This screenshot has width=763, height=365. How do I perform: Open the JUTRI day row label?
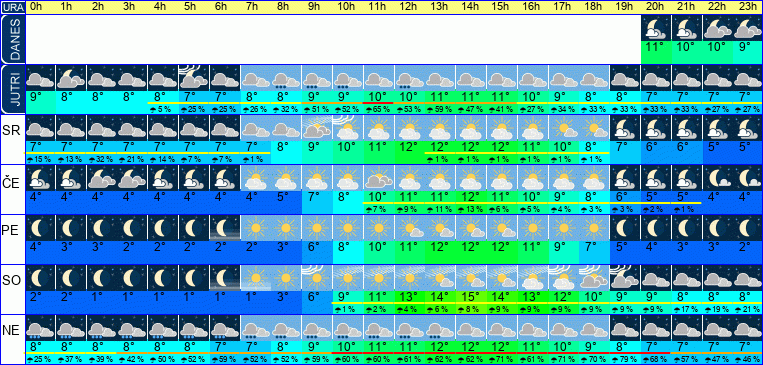tap(12, 90)
